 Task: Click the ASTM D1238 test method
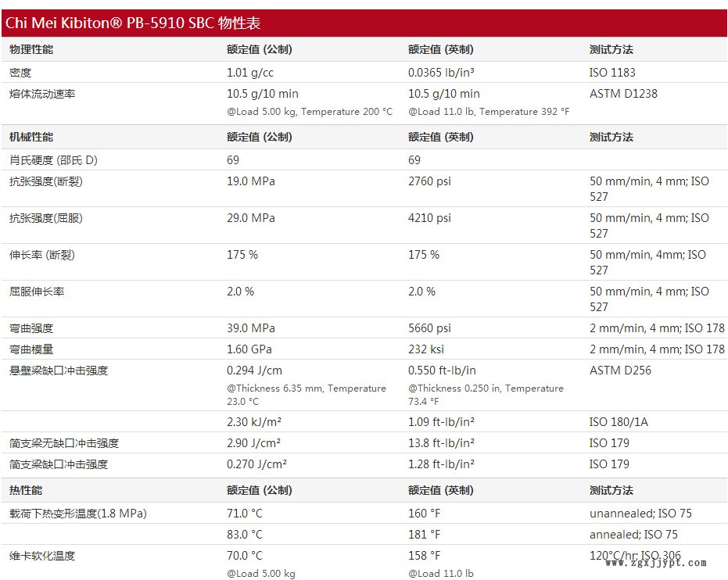tap(623, 94)
